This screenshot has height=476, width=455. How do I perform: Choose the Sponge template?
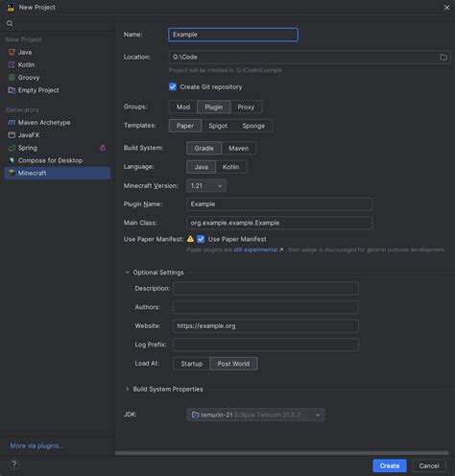[x=253, y=126]
